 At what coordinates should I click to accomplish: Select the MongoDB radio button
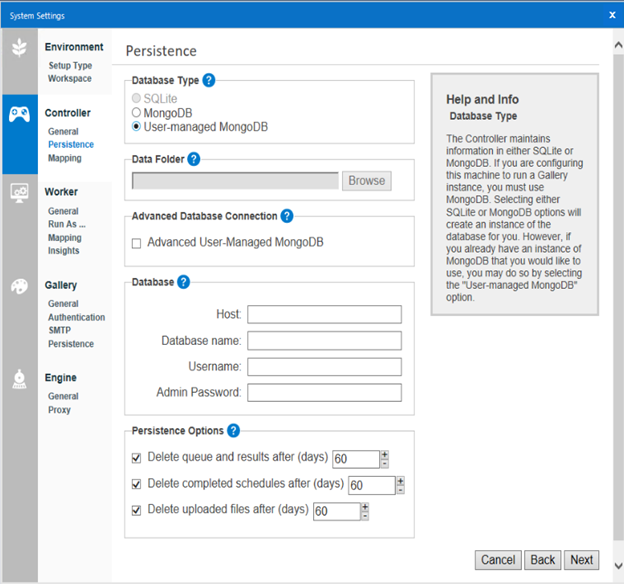point(137,113)
